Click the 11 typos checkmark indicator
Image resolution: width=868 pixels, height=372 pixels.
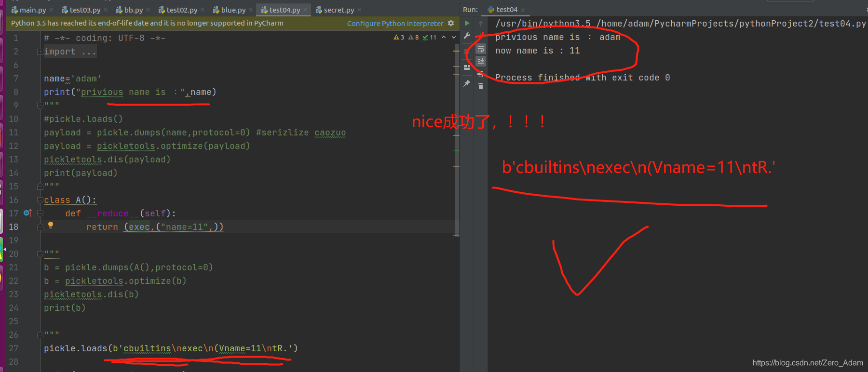(429, 37)
